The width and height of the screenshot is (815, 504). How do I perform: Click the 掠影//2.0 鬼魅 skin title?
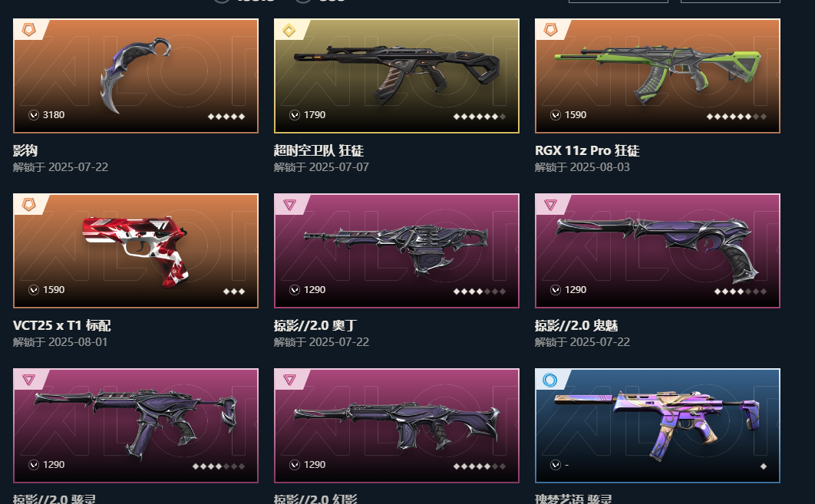click(x=576, y=326)
